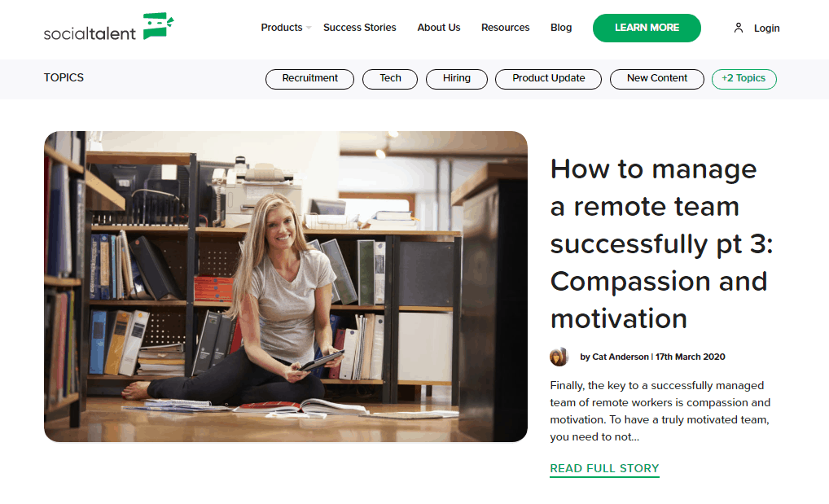Go to the About Us page
Screen dimensions: 829x504
click(438, 28)
